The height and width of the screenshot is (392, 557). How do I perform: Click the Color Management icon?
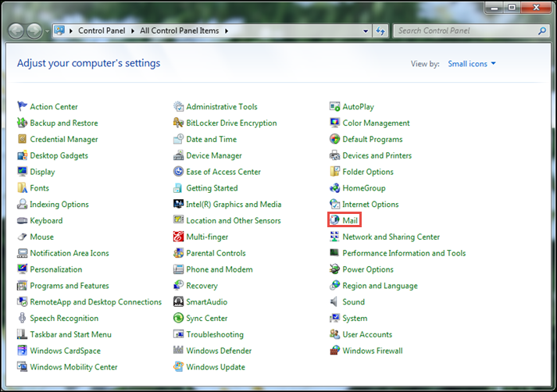coord(334,123)
